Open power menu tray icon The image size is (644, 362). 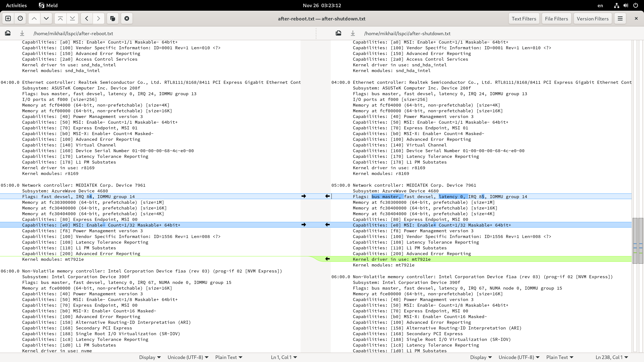635,6
